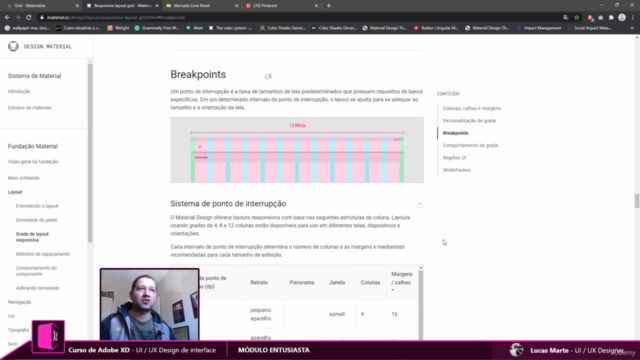Open Comportamento do componente page
This screenshot has height=360, width=640.
(36, 271)
